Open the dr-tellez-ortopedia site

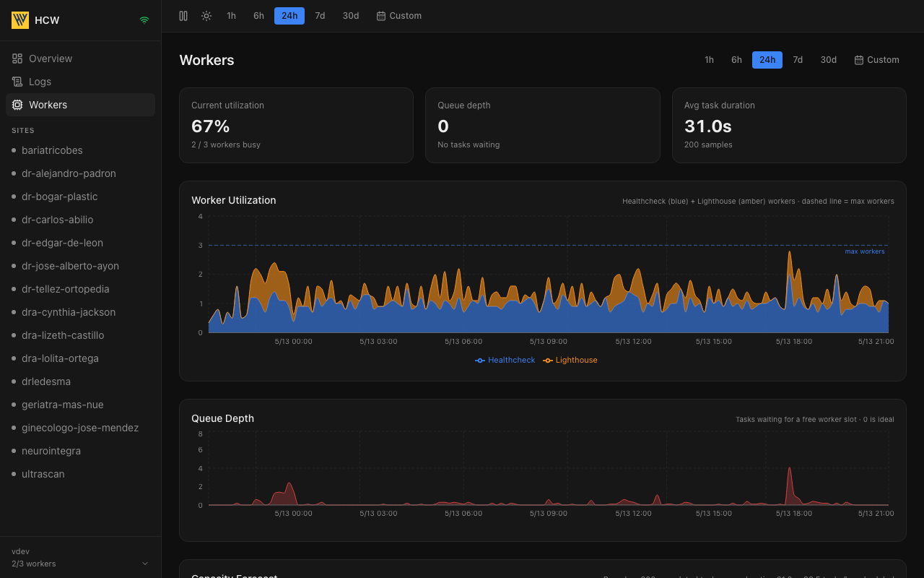pyautogui.click(x=80, y=289)
